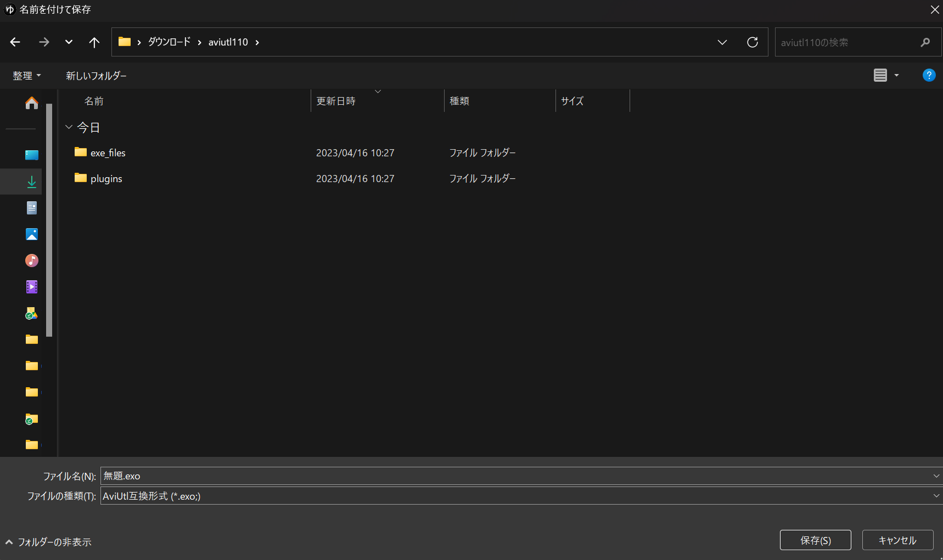Click キャンセル to dismiss the dialog
The width and height of the screenshot is (943, 560).
point(897,540)
